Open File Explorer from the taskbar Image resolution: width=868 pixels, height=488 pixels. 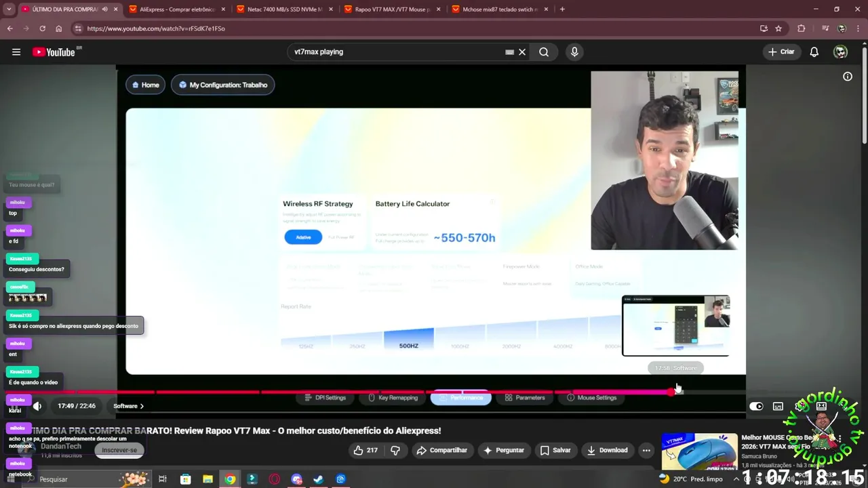[x=208, y=479]
